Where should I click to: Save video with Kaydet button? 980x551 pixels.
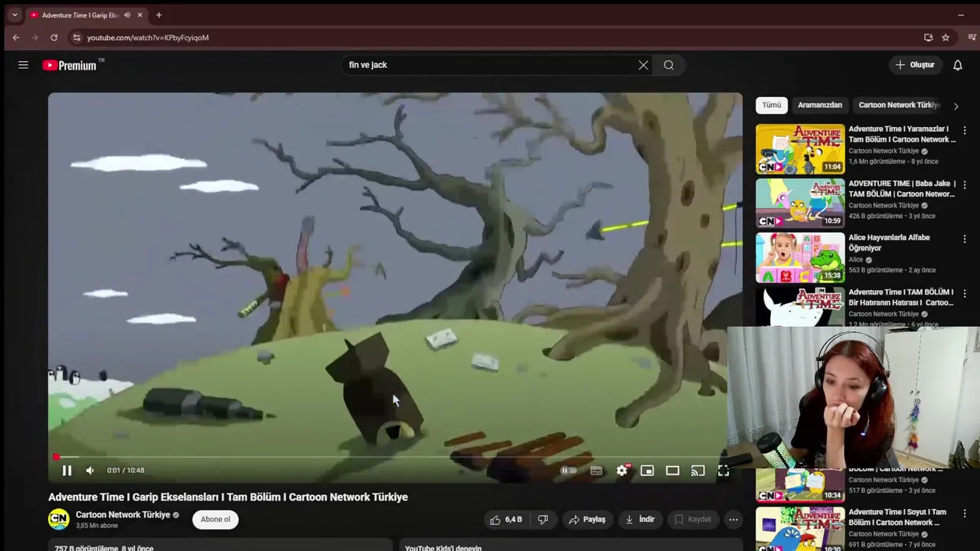pos(692,520)
